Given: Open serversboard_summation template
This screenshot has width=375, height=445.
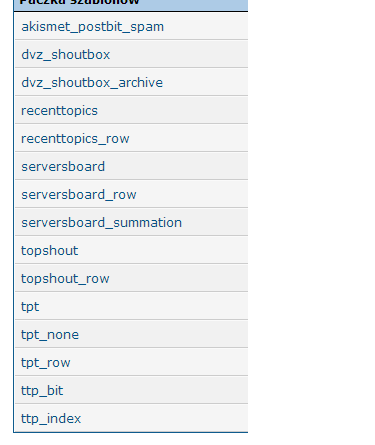Looking at the screenshot, I should 102,223.
